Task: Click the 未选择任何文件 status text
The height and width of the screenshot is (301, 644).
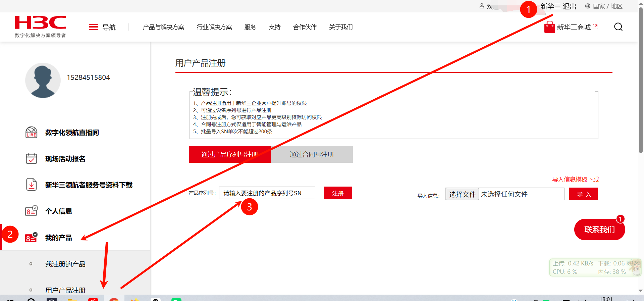Action: pos(504,194)
